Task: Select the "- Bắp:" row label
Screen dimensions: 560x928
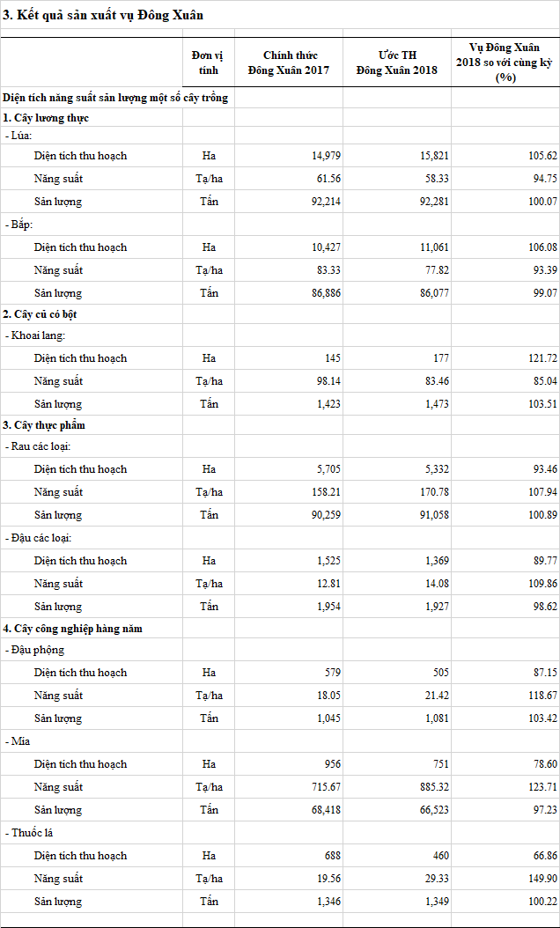Action: click(19, 225)
